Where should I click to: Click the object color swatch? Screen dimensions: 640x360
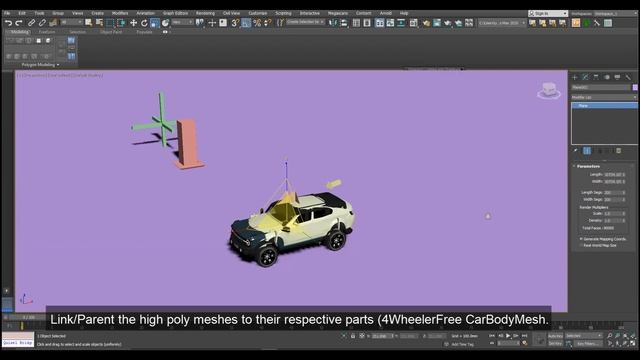[635, 87]
